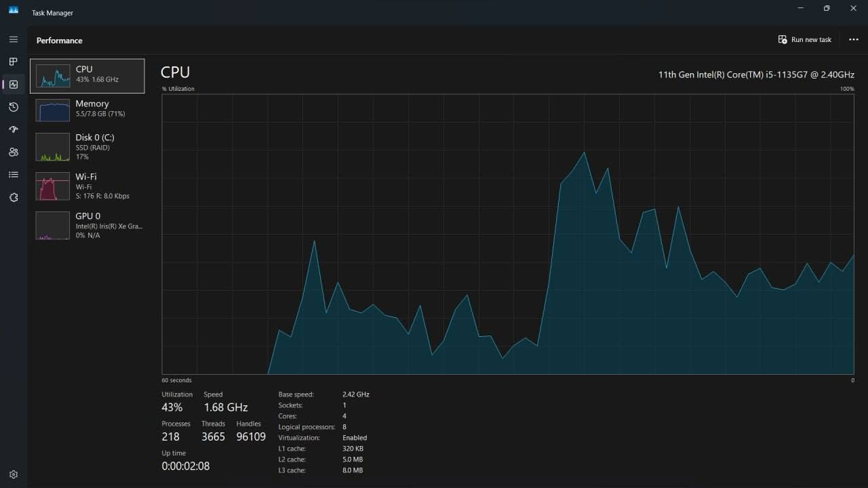Open the App history page icon

pyautogui.click(x=14, y=107)
